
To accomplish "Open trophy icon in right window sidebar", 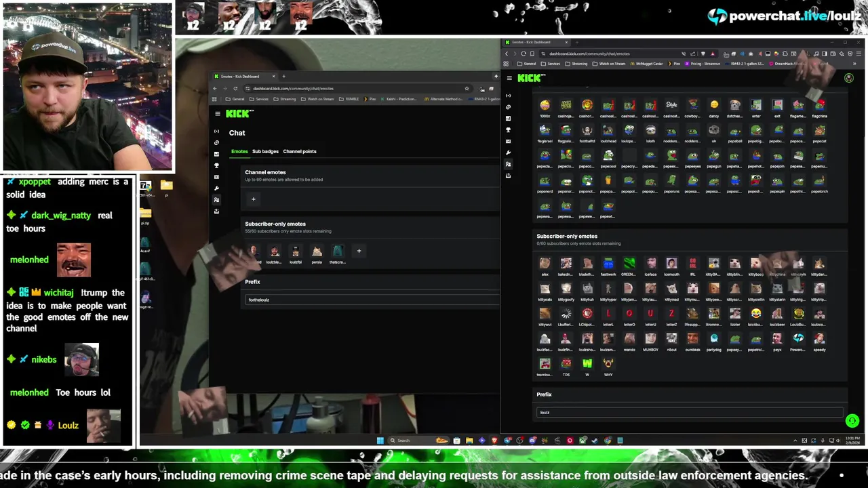I will click(508, 129).
